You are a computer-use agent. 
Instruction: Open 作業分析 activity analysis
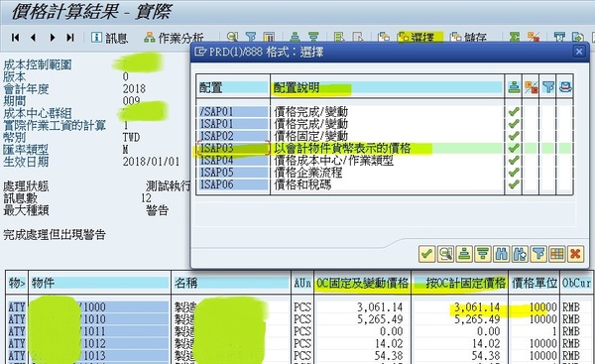point(174,38)
